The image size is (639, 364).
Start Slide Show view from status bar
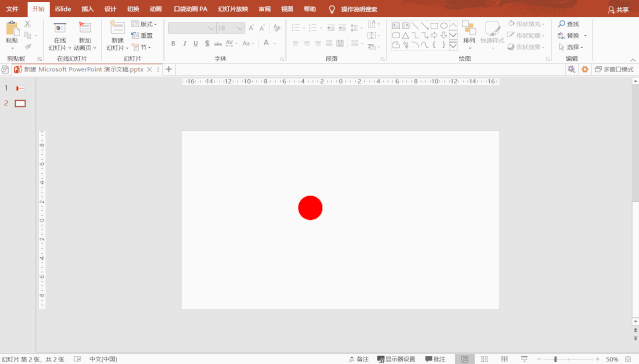(x=524, y=359)
